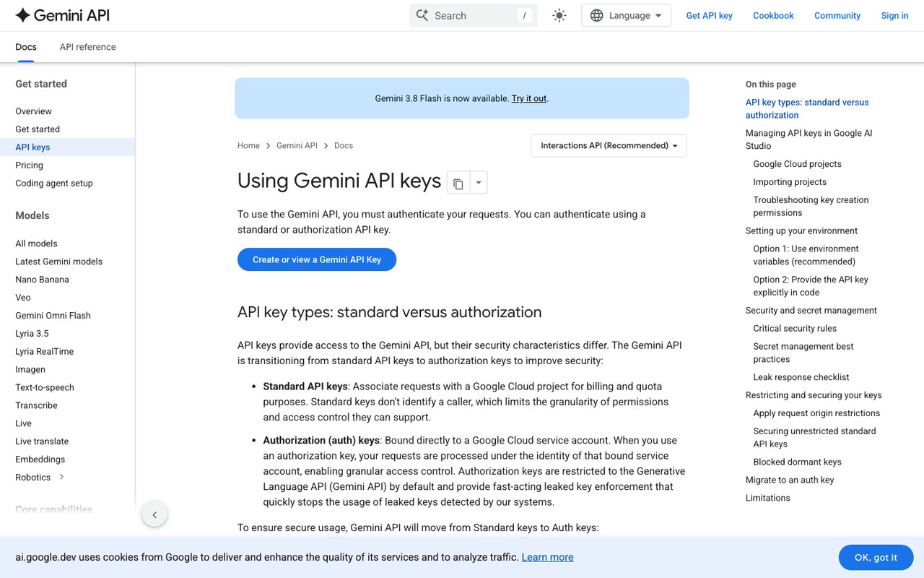Switch to the API reference tab

tap(87, 47)
